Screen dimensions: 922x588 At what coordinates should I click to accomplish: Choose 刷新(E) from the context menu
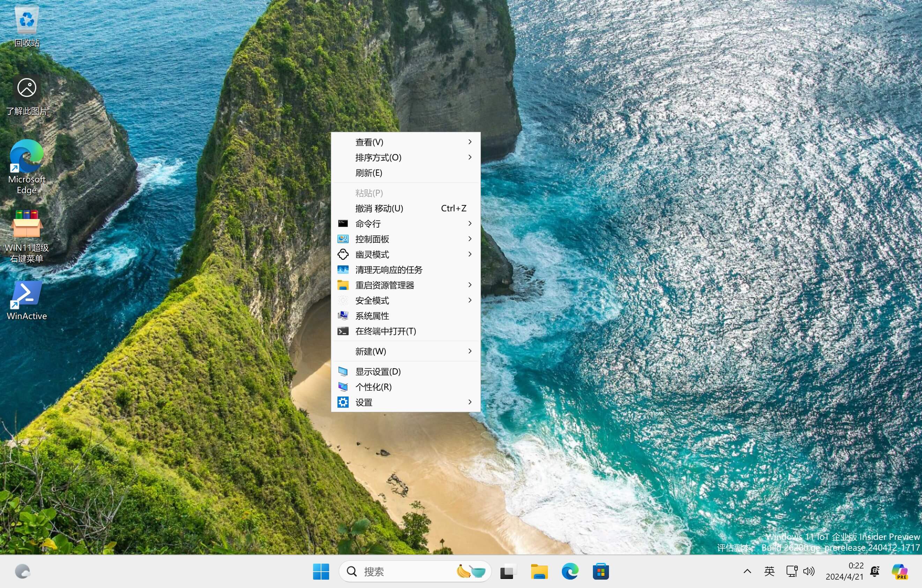click(x=406, y=173)
